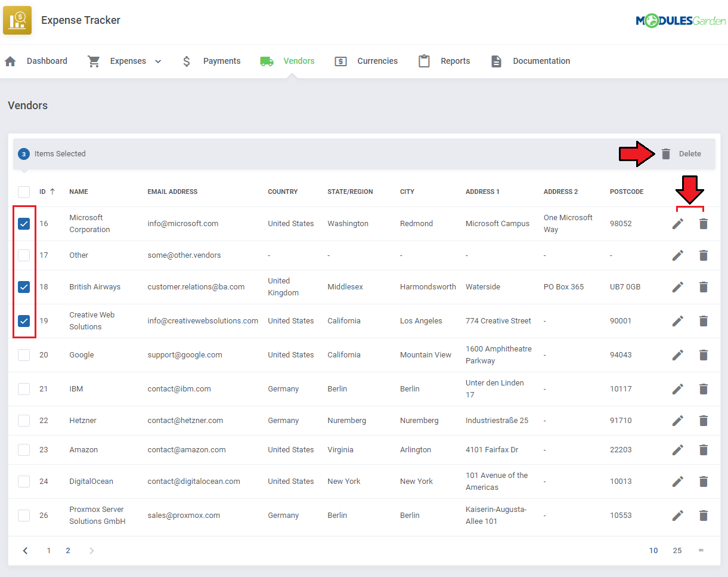Edit the Google vendor entry
Viewport: 728px width, 577px height.
point(678,355)
